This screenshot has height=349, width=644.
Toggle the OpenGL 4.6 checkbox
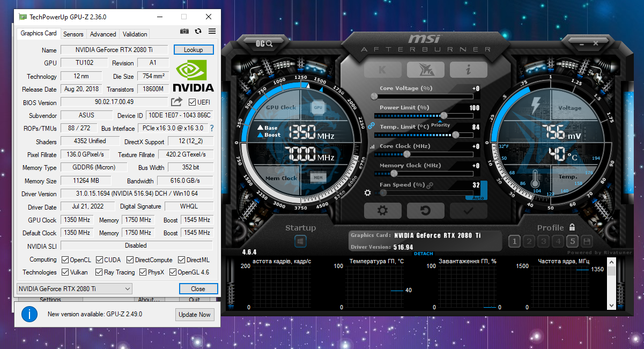[x=173, y=272]
